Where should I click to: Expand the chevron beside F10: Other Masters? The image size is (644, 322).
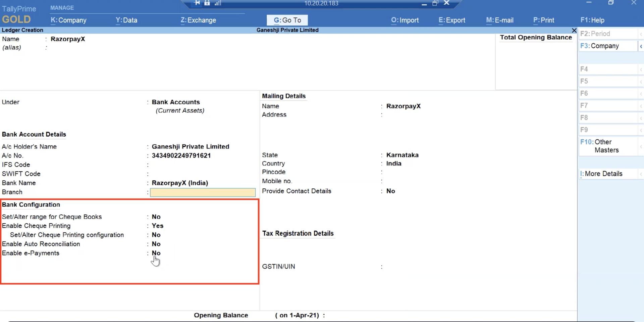coord(641,146)
